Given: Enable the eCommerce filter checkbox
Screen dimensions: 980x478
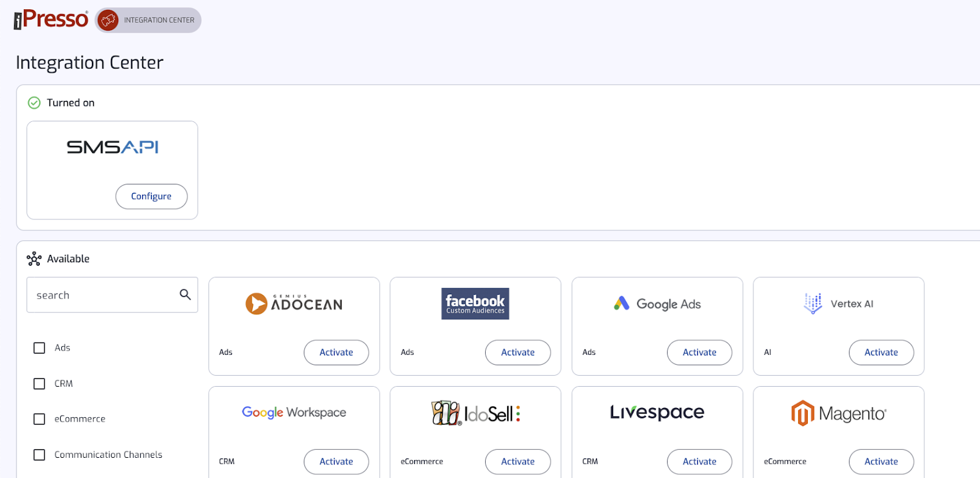Looking at the screenshot, I should 39,419.
